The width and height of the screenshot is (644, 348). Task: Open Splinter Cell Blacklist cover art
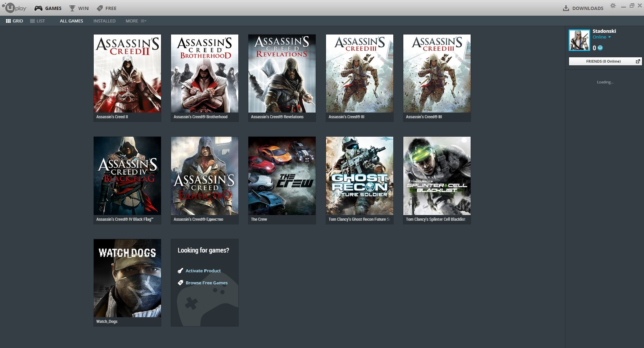pyautogui.click(x=437, y=176)
